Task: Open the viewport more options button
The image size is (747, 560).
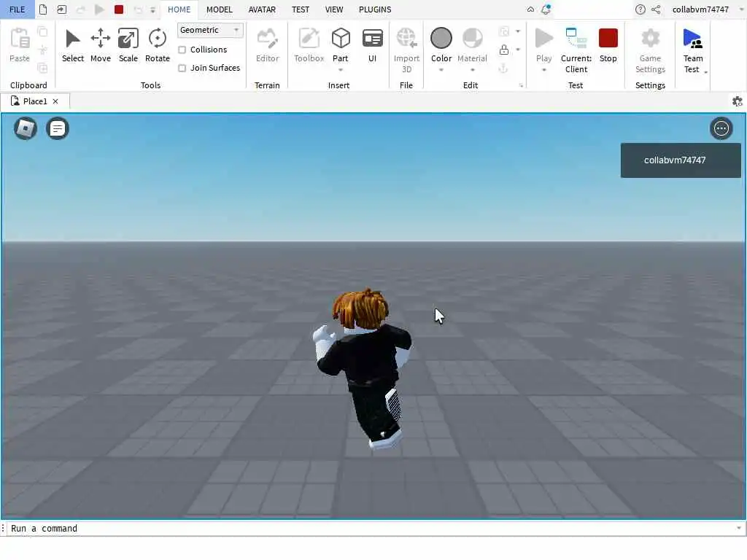Action: 721,128
